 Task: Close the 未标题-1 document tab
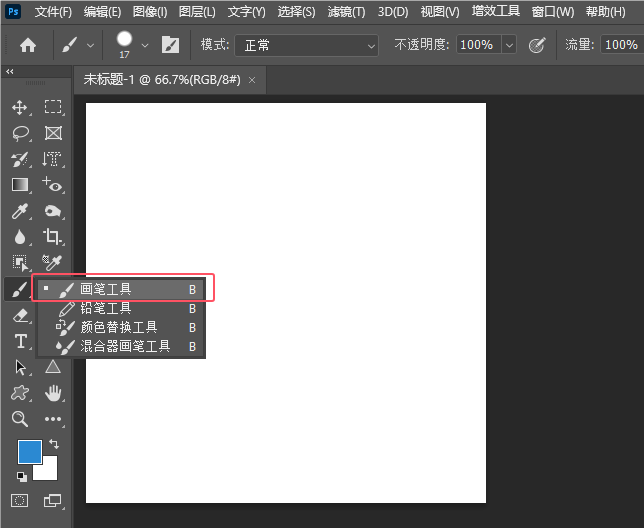tap(252, 80)
